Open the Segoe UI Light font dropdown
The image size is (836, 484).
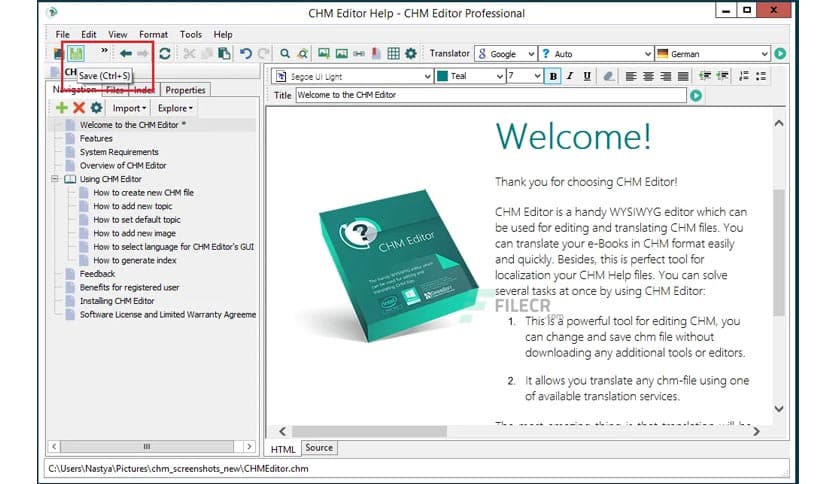[352, 76]
